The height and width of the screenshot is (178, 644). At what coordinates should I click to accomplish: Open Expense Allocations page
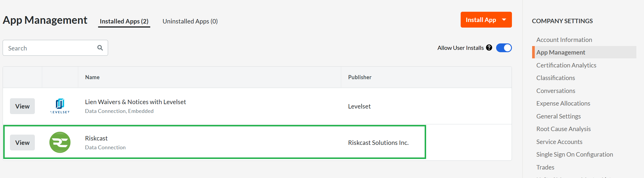pyautogui.click(x=563, y=103)
